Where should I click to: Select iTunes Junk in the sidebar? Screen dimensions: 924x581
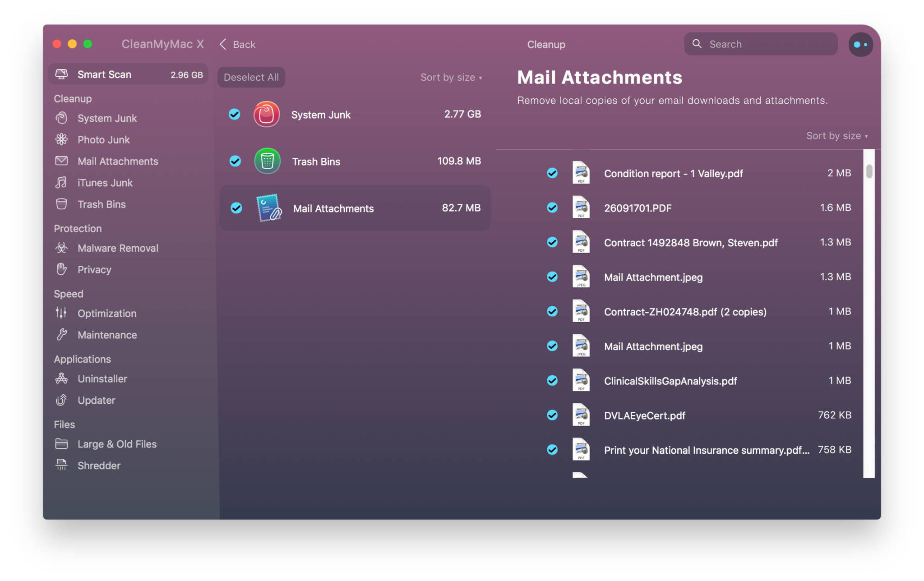point(105,183)
